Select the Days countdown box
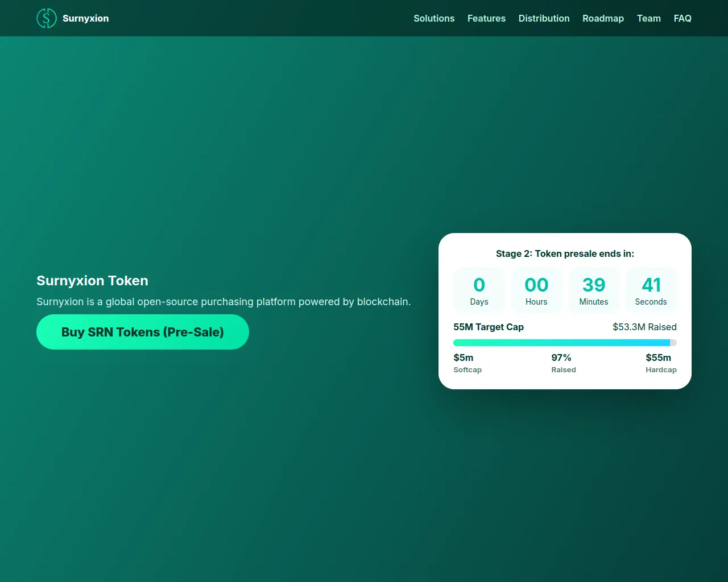The height and width of the screenshot is (582, 728). tap(479, 290)
